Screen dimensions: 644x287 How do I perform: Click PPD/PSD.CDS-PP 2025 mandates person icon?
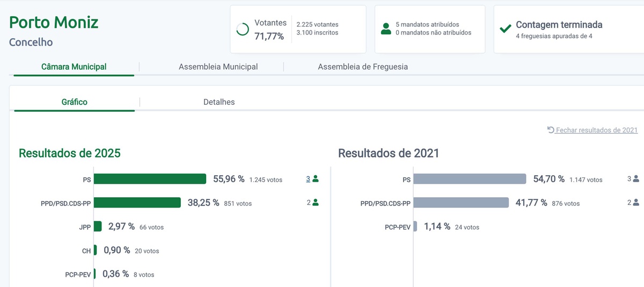pos(316,203)
